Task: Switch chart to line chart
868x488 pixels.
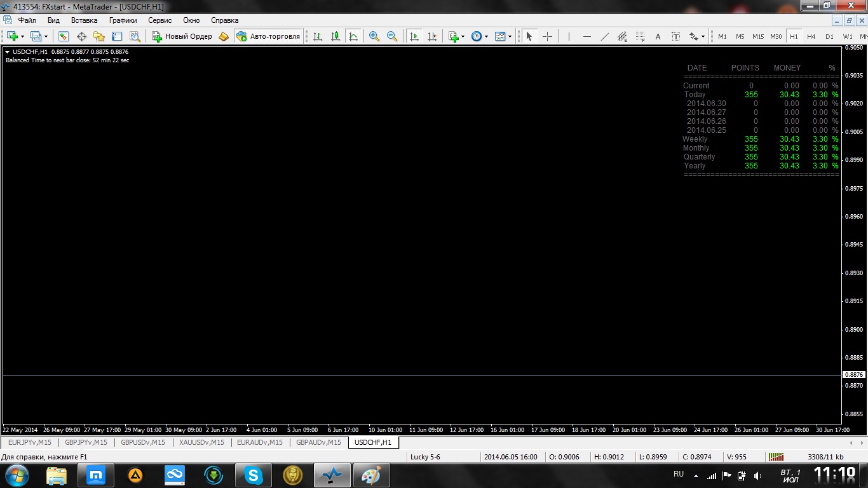Action: click(x=353, y=36)
